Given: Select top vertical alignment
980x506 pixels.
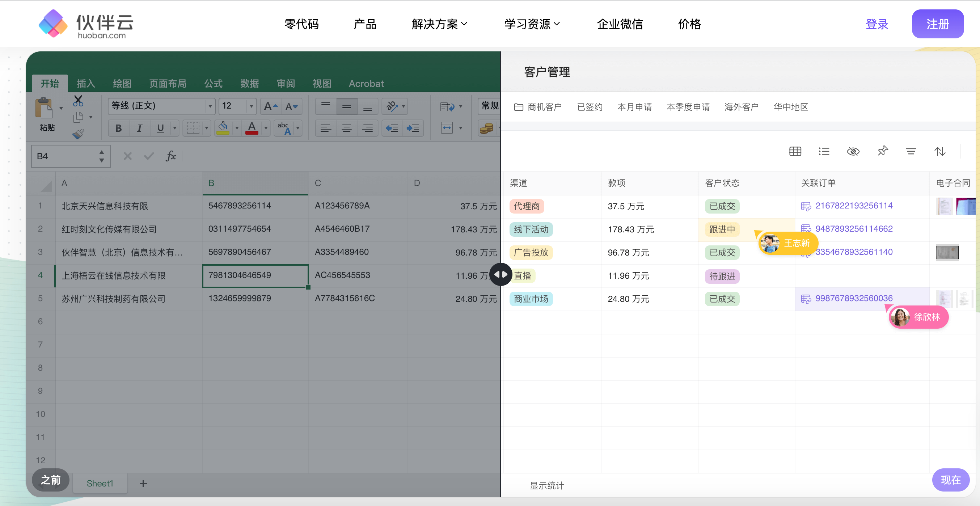Looking at the screenshot, I should [326, 106].
